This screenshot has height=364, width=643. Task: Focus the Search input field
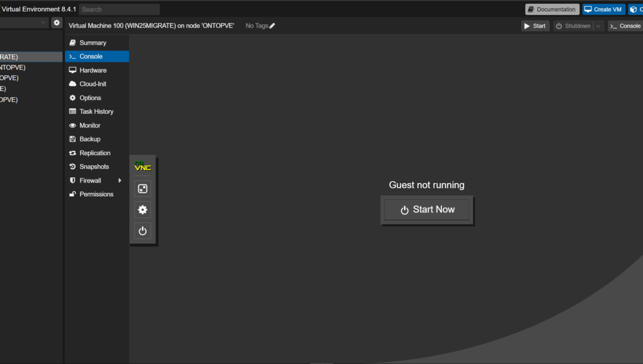(119, 9)
